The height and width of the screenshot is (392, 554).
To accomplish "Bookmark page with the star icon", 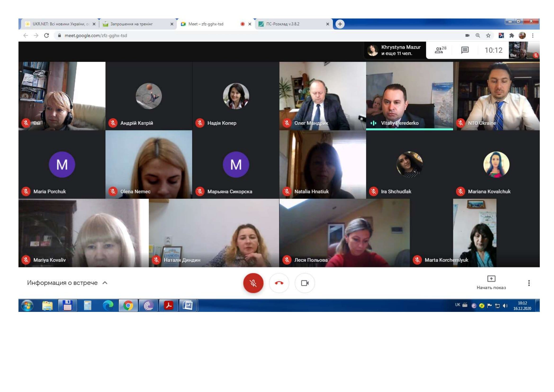I will (x=488, y=36).
